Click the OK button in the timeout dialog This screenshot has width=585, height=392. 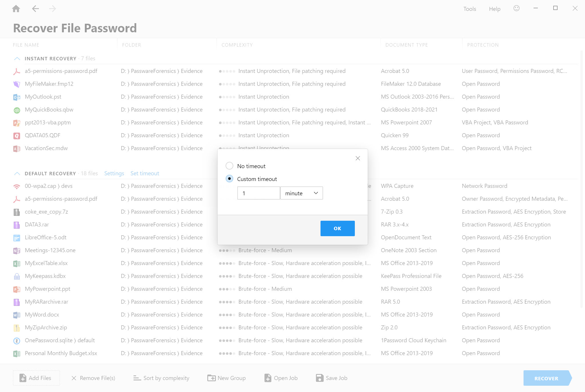(337, 228)
